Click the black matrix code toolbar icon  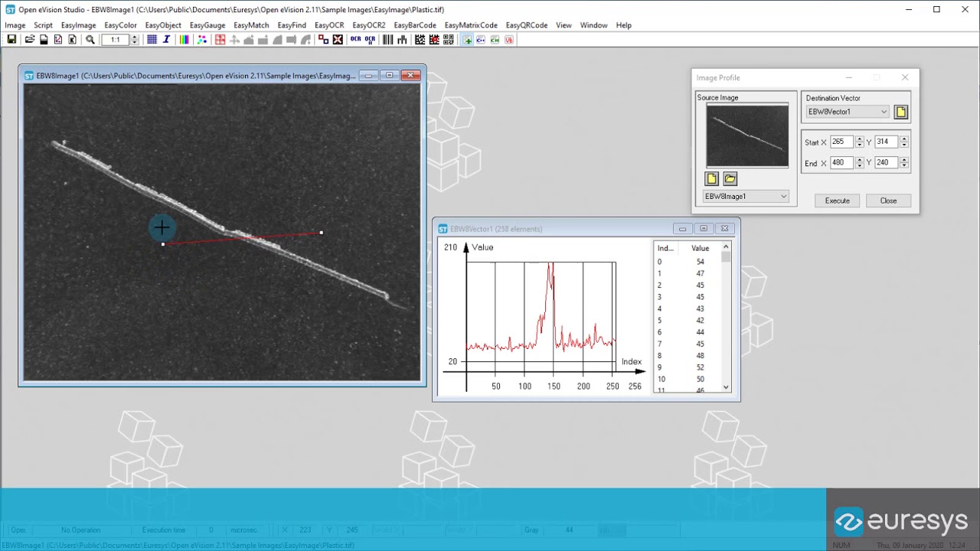(x=420, y=39)
